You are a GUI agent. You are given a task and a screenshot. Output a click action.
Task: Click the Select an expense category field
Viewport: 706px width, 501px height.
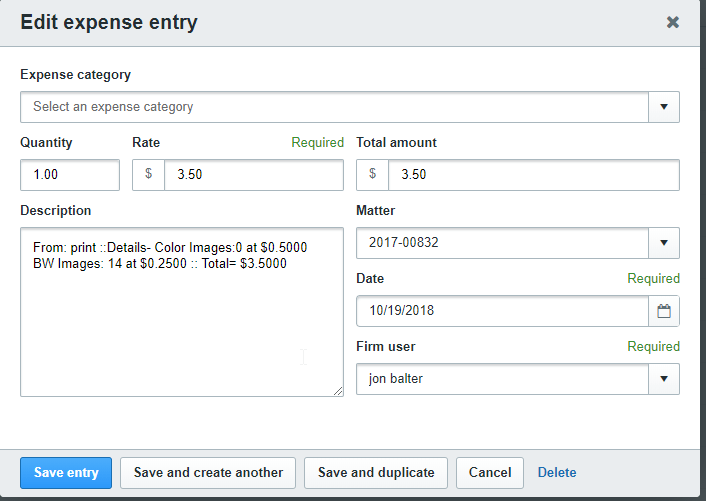click(x=335, y=107)
